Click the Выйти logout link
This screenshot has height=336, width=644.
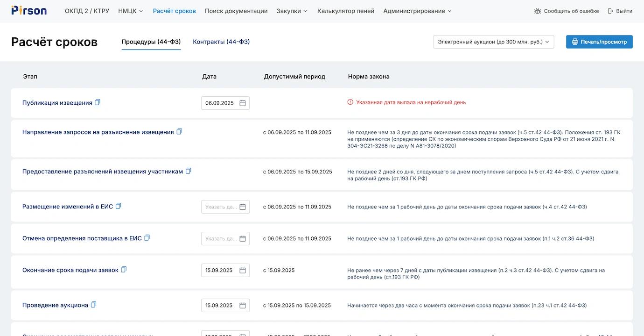tap(620, 11)
